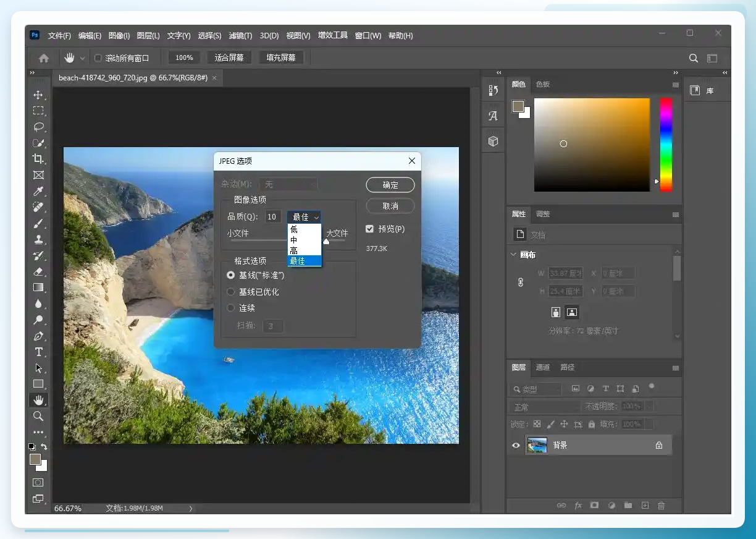Select the Brush tool
756x539 pixels.
(38, 223)
